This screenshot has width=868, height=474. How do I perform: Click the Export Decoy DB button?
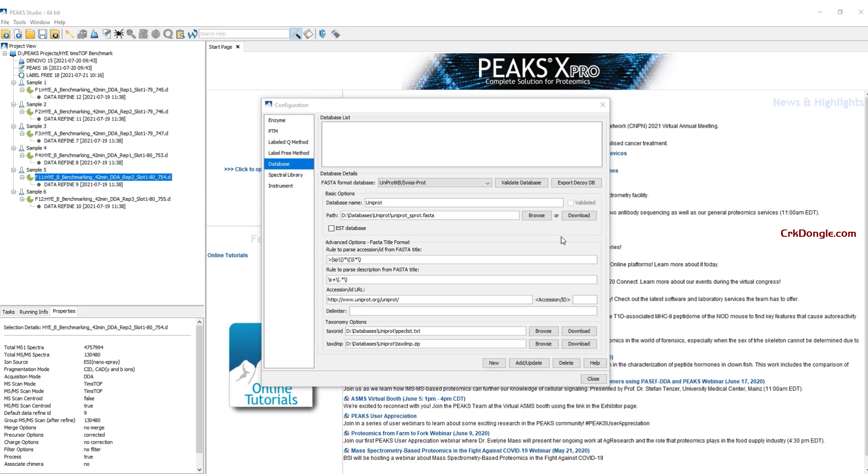pyautogui.click(x=576, y=183)
